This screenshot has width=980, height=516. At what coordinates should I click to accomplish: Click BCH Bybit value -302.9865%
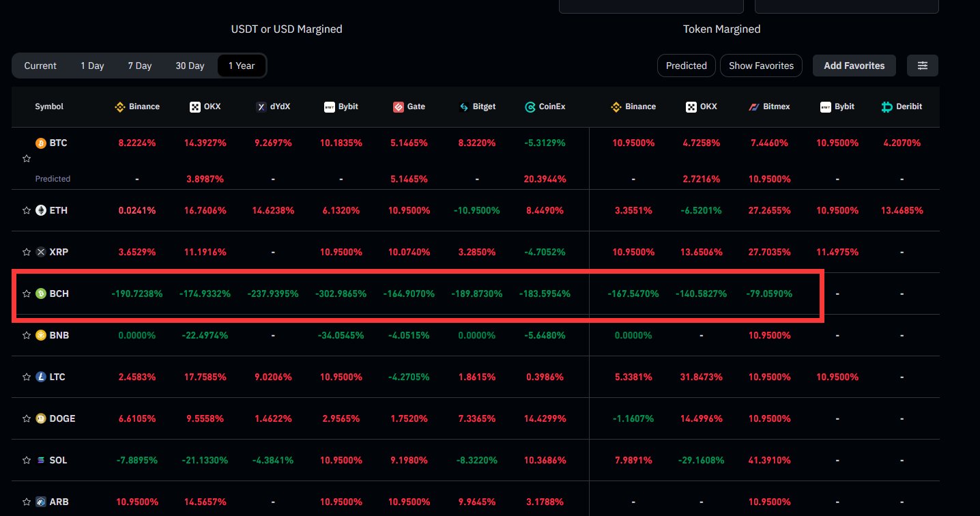341,293
